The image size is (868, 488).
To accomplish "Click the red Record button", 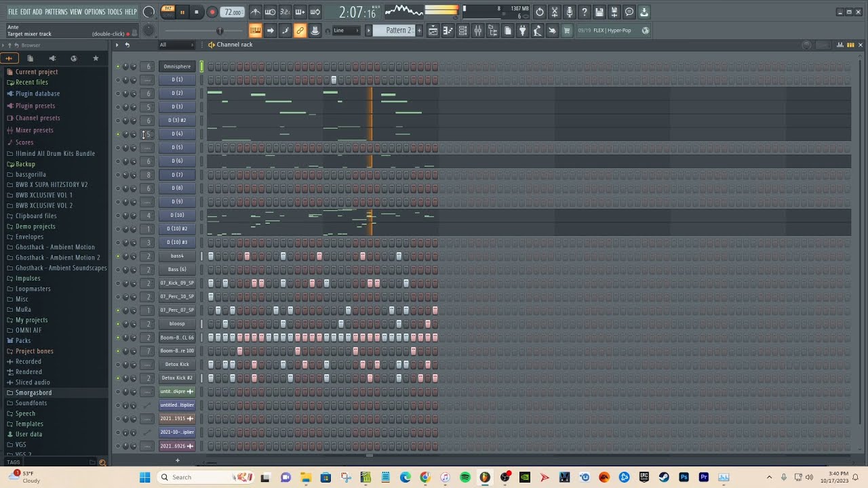I will coord(212,12).
